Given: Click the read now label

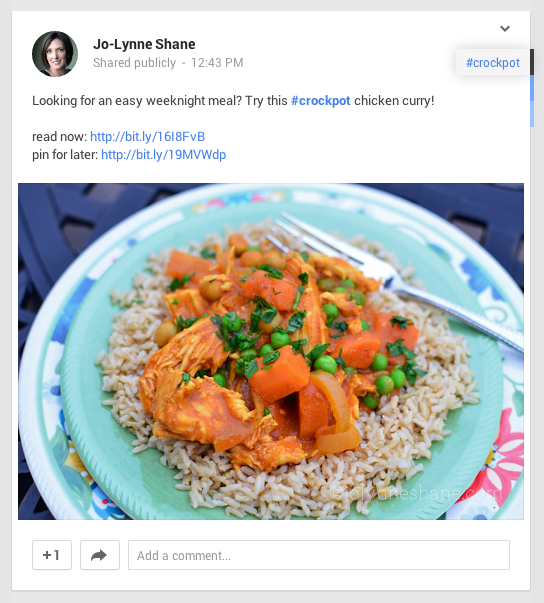Looking at the screenshot, I should pos(60,137).
